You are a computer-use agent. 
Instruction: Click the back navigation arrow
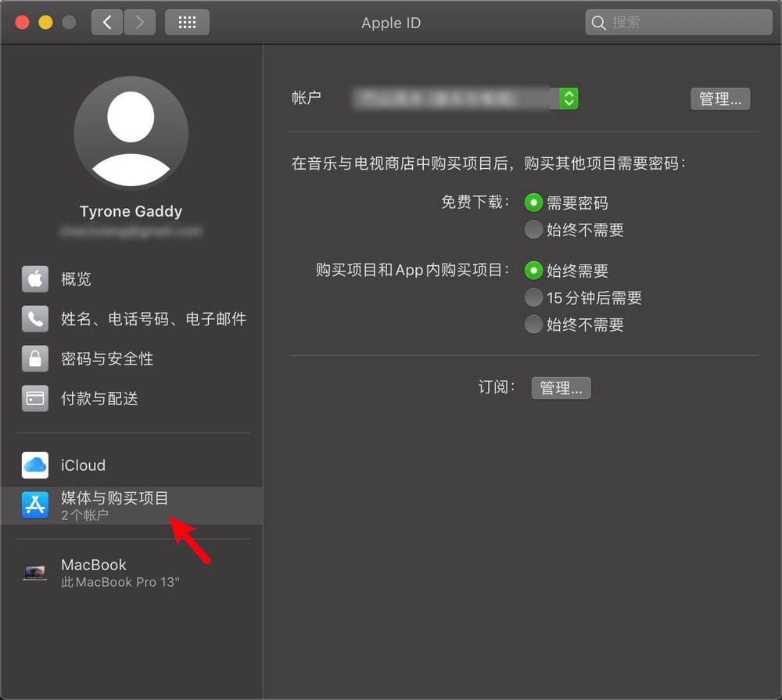pos(106,23)
